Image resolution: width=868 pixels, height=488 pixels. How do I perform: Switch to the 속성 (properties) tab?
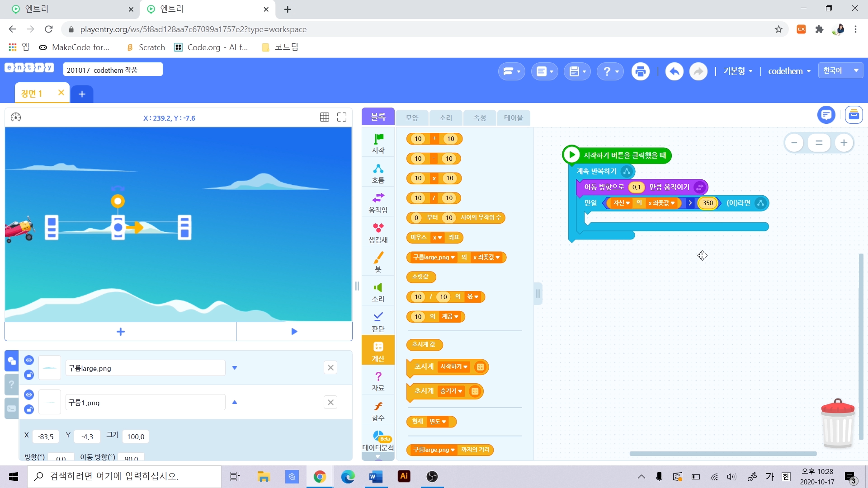click(x=480, y=117)
